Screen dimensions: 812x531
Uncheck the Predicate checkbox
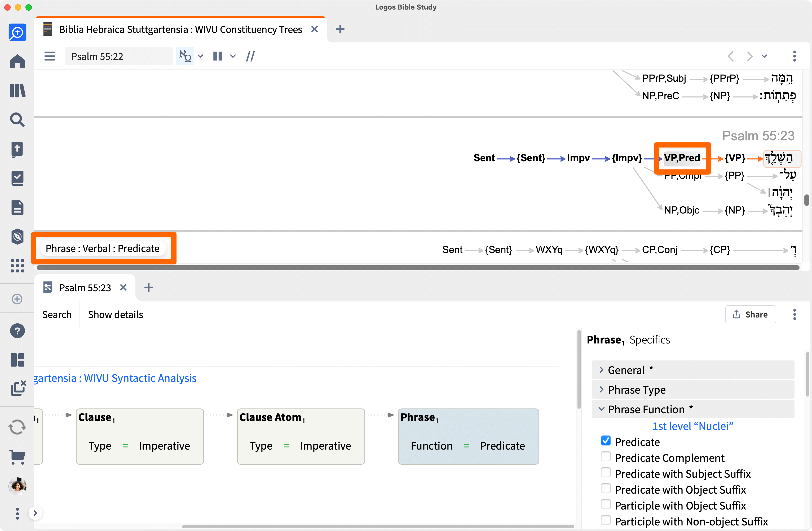point(606,441)
